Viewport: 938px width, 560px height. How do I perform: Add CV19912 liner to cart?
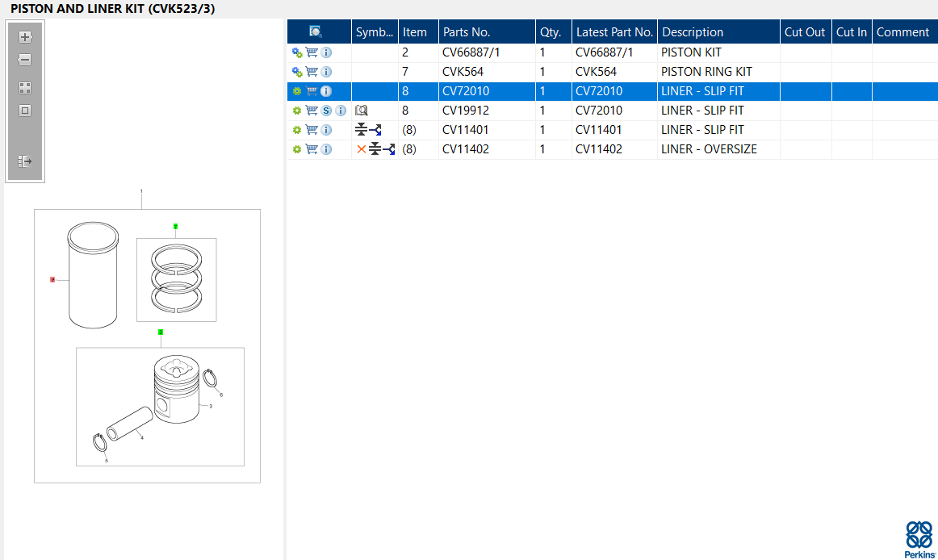point(312,111)
